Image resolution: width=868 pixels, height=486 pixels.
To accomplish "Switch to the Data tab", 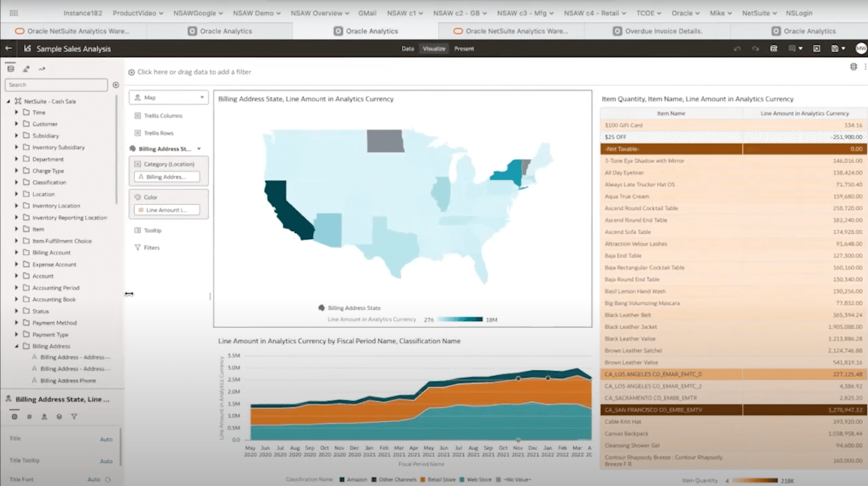I will (408, 48).
